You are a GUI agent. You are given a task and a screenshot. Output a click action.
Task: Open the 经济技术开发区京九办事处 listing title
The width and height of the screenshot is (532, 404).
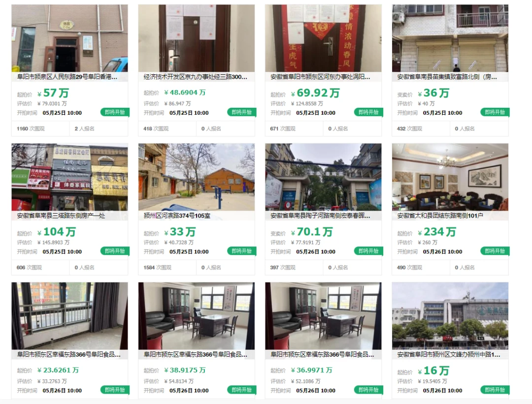tap(196, 77)
